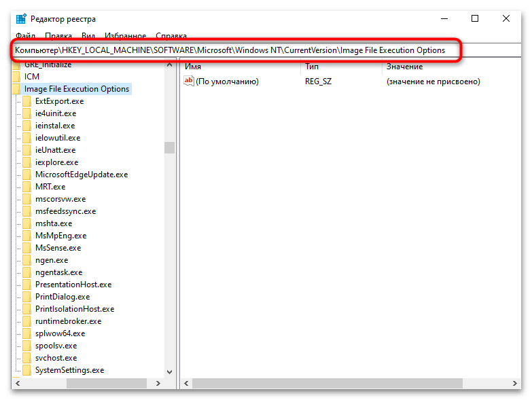
Task: Open the Справка menu
Action: click(x=171, y=35)
